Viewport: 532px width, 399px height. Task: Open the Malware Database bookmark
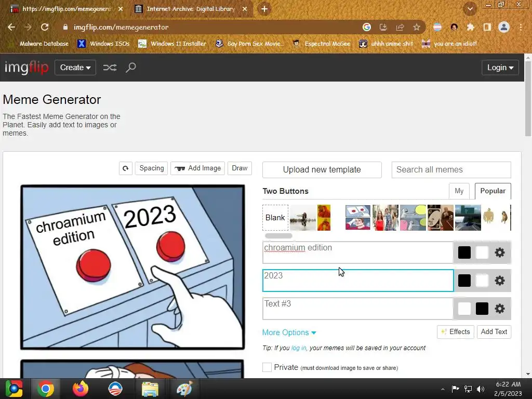tap(39, 44)
